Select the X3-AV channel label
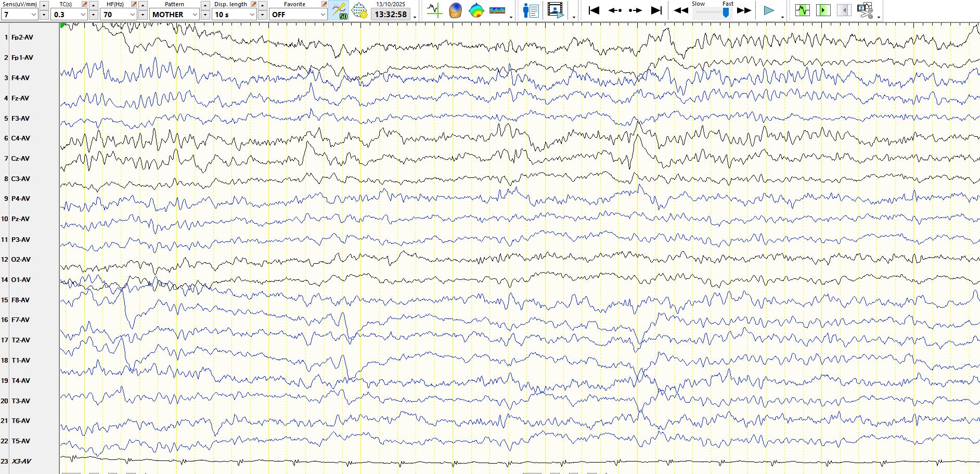The width and height of the screenshot is (980, 474). pyautogui.click(x=21, y=462)
